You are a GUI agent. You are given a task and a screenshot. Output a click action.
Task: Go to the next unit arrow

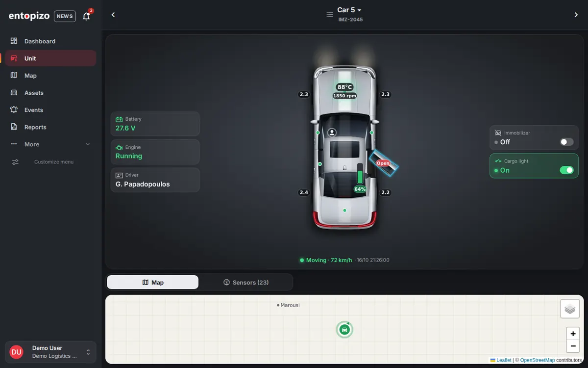[x=576, y=15]
